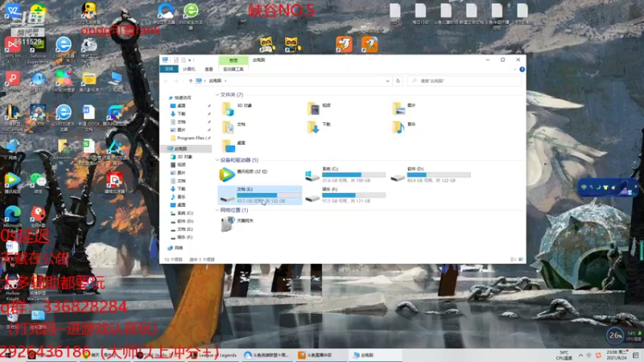Open the 计算机 ribbon tab

(189, 69)
